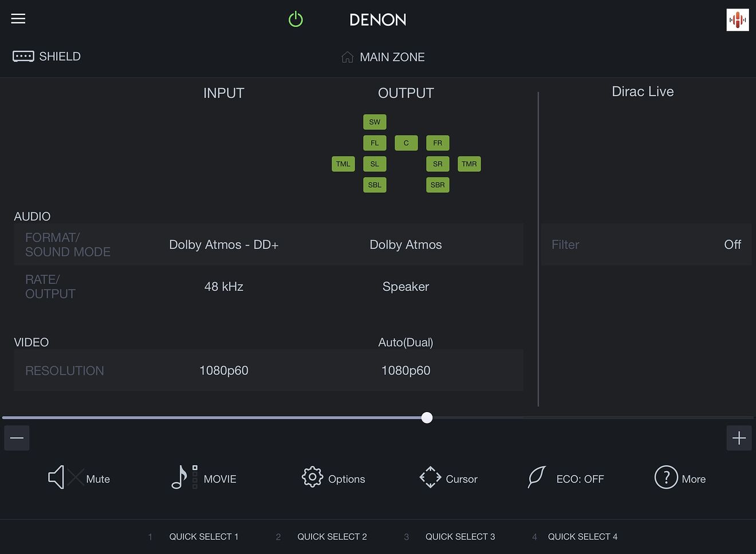Select QUICK SELECT 3 preset
This screenshot has height=554, width=756.
(459, 537)
